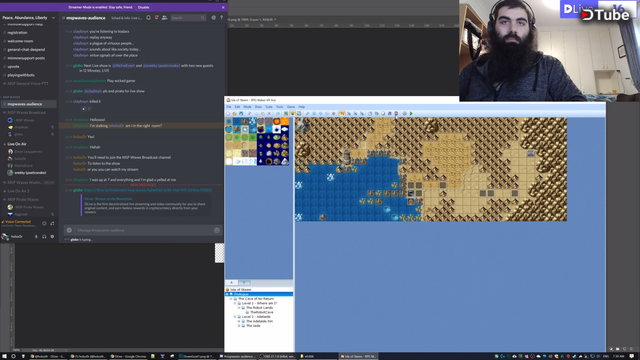Focus the Discord message input box

(143, 230)
